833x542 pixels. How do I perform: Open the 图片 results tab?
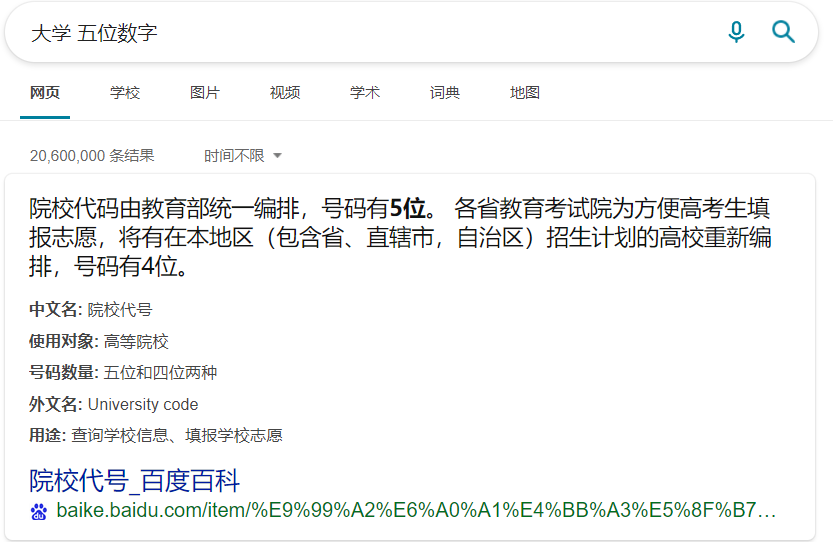pyautogui.click(x=205, y=93)
